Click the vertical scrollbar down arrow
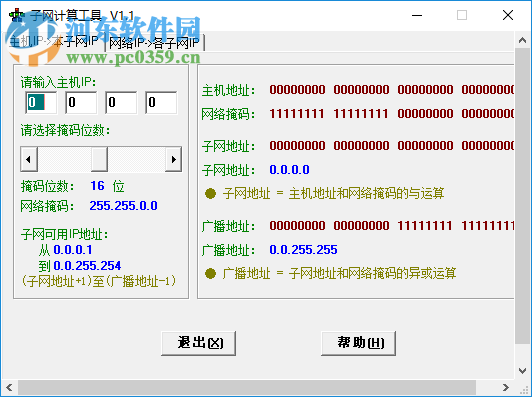 click(523, 371)
